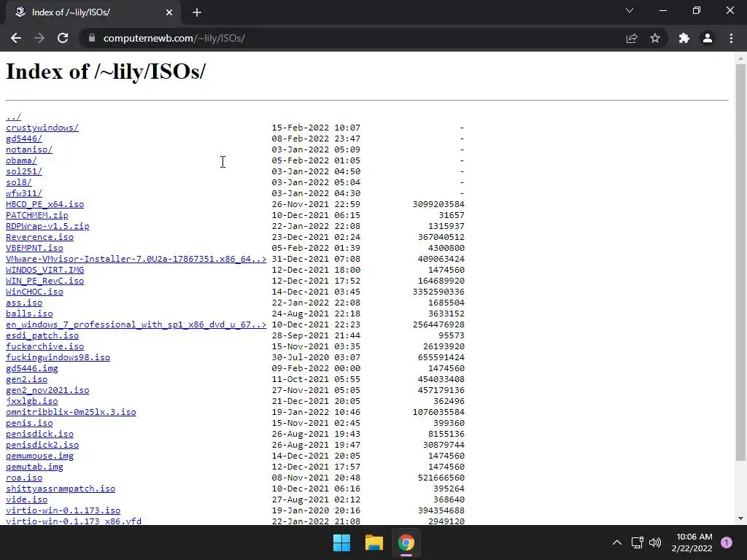Click the VMware-VMvisor-Installer link
Image resolution: width=747 pixels, height=560 pixels.
pyautogui.click(x=136, y=259)
